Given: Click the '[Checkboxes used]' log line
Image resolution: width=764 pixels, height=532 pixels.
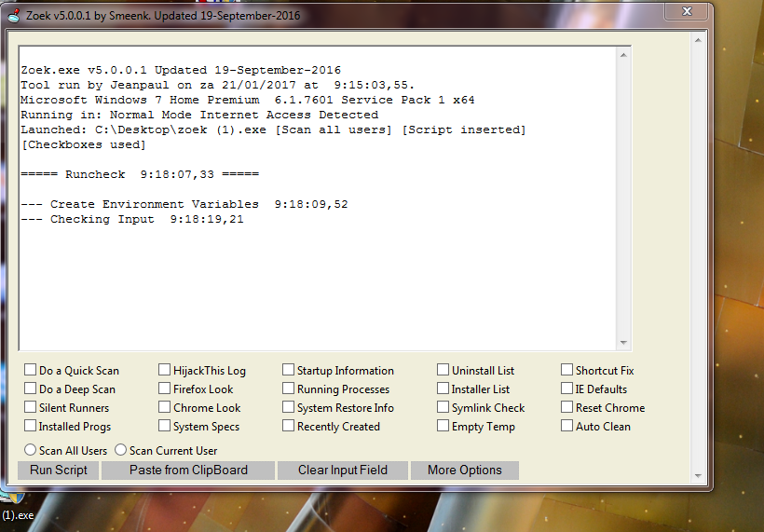Looking at the screenshot, I should pos(83,144).
